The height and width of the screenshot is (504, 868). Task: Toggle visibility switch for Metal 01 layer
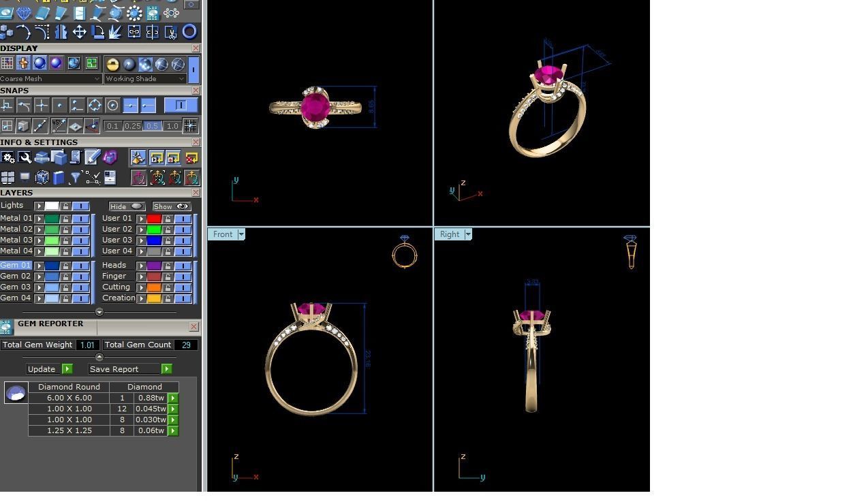[x=80, y=219]
